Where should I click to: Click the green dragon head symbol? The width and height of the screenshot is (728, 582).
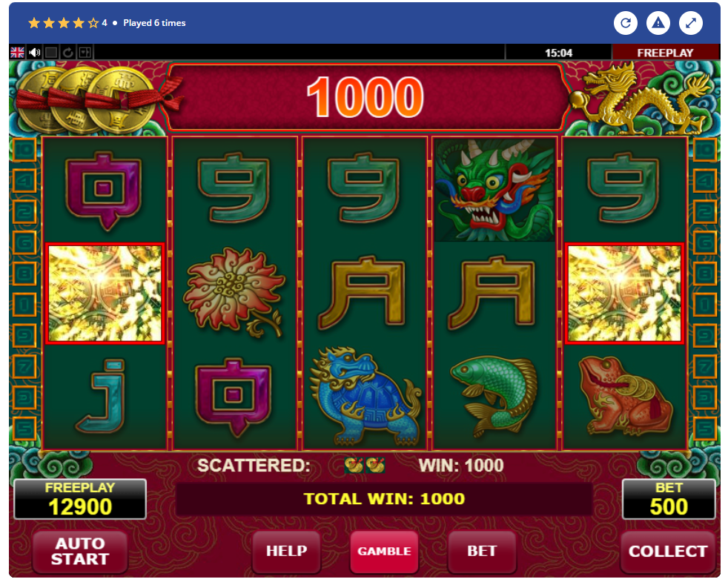pyautogui.click(x=495, y=190)
